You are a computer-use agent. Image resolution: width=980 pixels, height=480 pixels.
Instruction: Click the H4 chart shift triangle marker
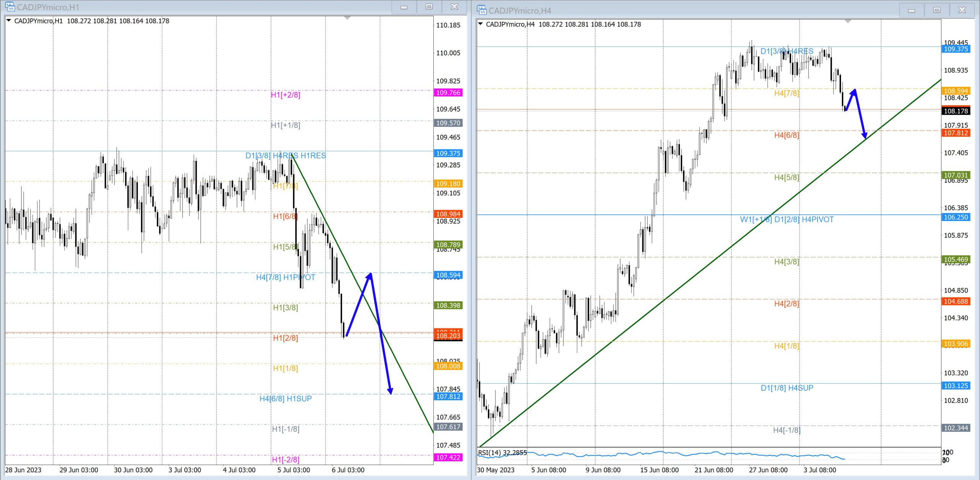(848, 21)
